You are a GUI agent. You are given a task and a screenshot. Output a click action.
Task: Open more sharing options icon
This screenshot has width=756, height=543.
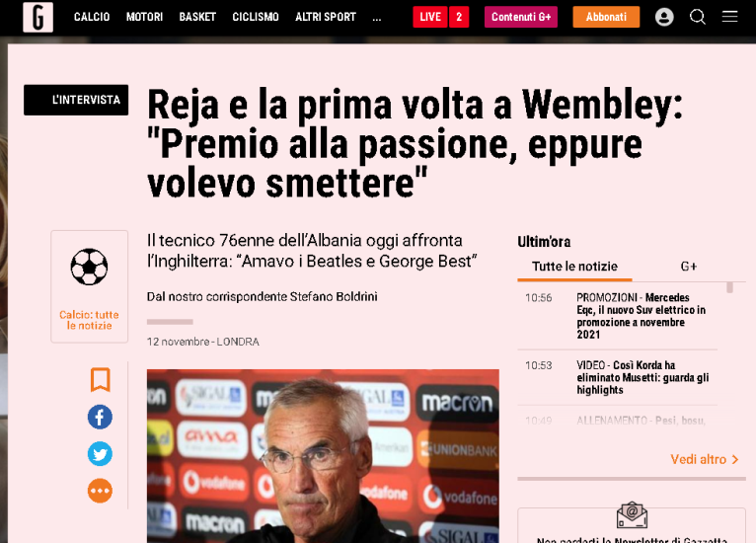point(100,491)
